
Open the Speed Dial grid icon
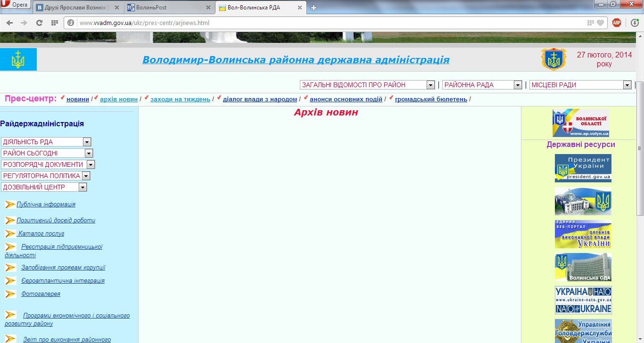click(x=55, y=23)
